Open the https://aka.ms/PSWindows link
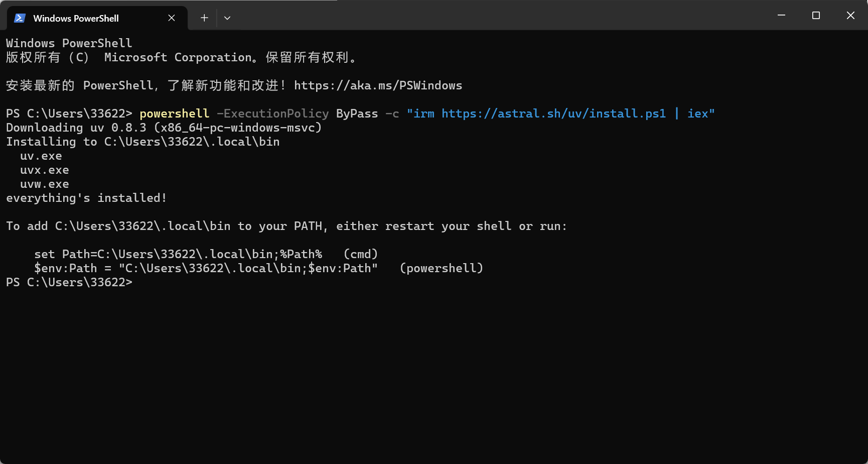 [378, 85]
